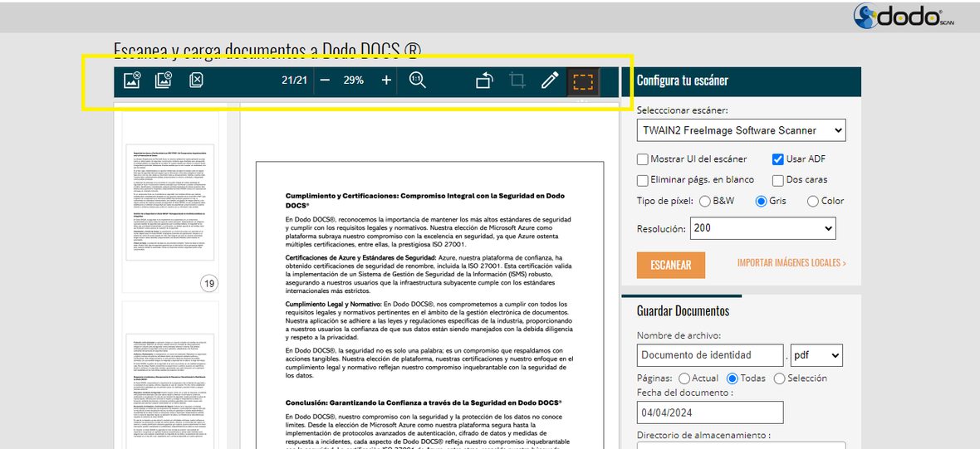
Task: Open the scanner selection dropdown
Action: (x=742, y=130)
